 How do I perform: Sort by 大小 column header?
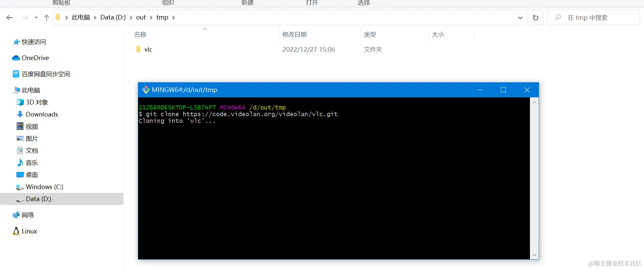point(438,35)
